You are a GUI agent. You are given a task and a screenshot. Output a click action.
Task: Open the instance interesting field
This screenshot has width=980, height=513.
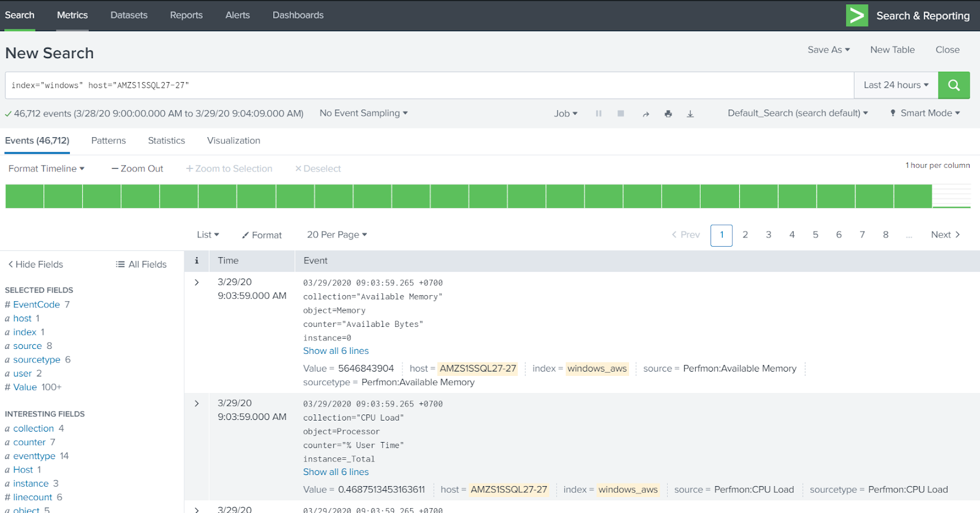click(x=31, y=484)
